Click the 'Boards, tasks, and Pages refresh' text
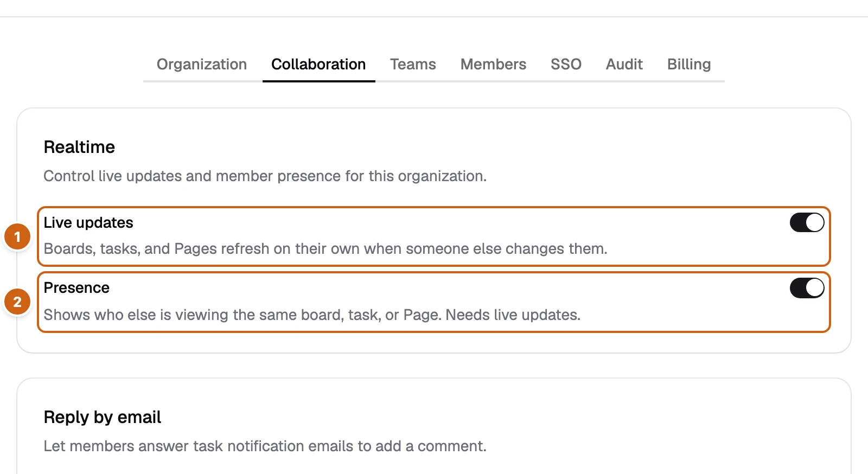 (x=325, y=249)
